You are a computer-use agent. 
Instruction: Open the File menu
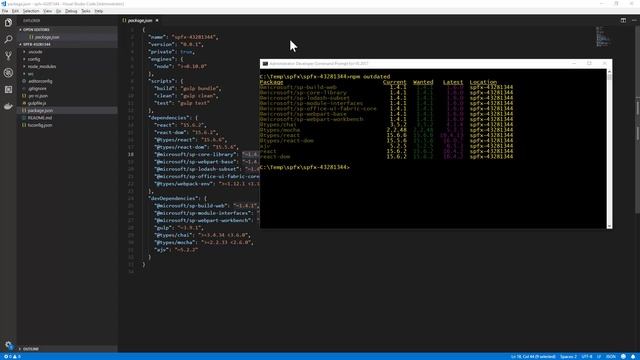(5, 11)
